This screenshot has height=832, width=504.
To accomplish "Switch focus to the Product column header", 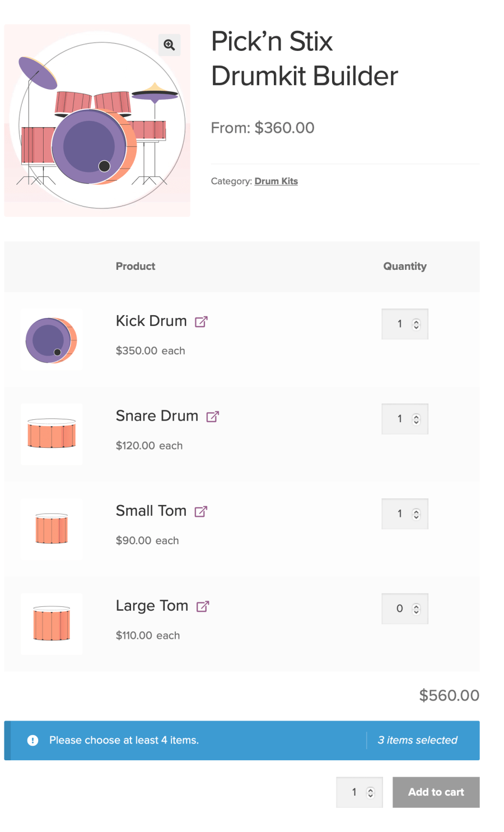I will coord(135,266).
